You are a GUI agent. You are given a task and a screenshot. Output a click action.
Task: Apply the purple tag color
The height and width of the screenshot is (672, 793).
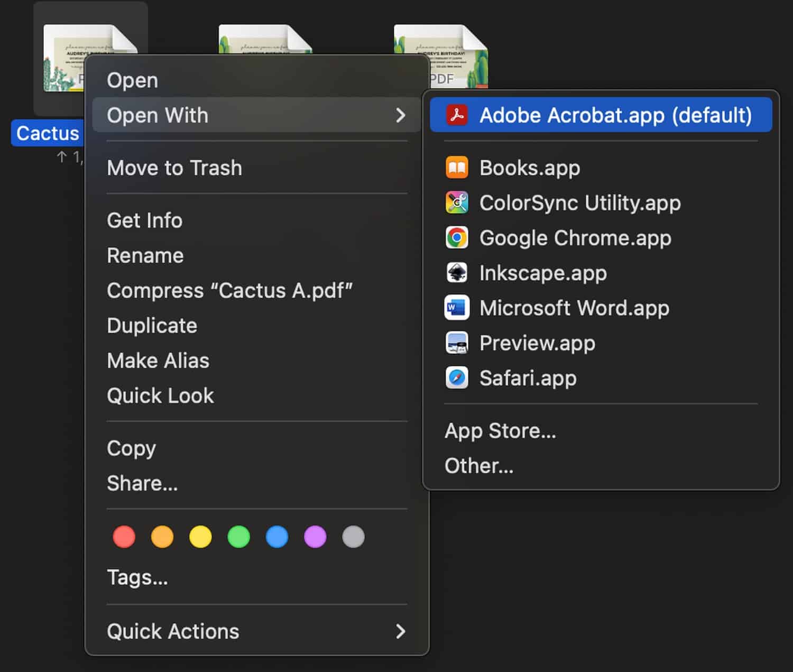coord(315,537)
